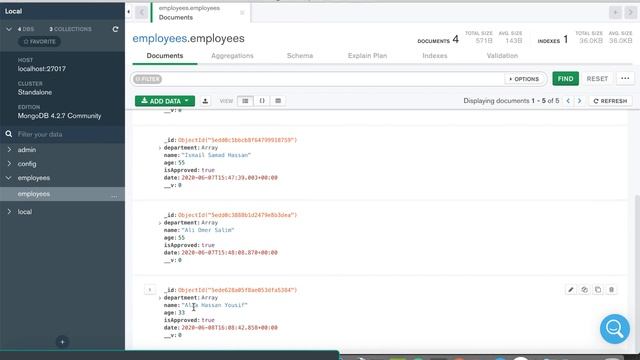Image resolution: width=640 pixels, height=360 pixels.
Task: Switch to table view
Action: [x=278, y=101]
